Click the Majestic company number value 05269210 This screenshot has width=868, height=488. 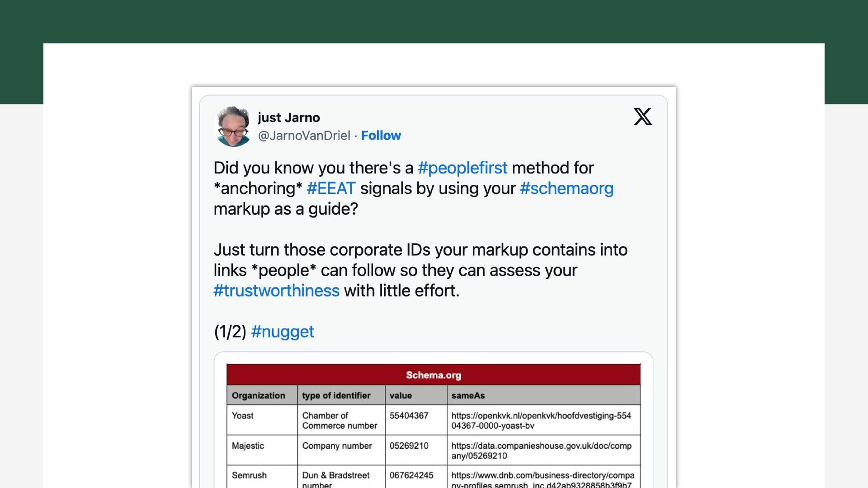click(x=409, y=446)
